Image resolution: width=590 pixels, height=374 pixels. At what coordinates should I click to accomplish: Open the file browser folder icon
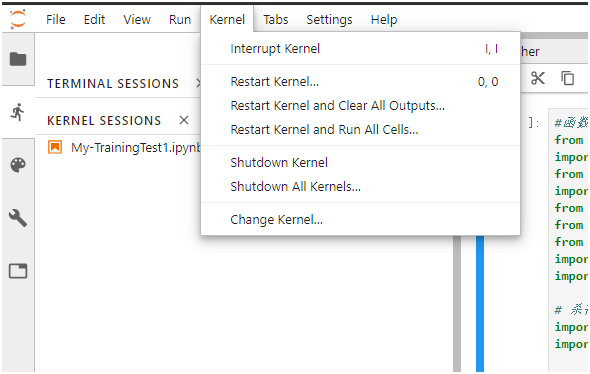coord(18,59)
